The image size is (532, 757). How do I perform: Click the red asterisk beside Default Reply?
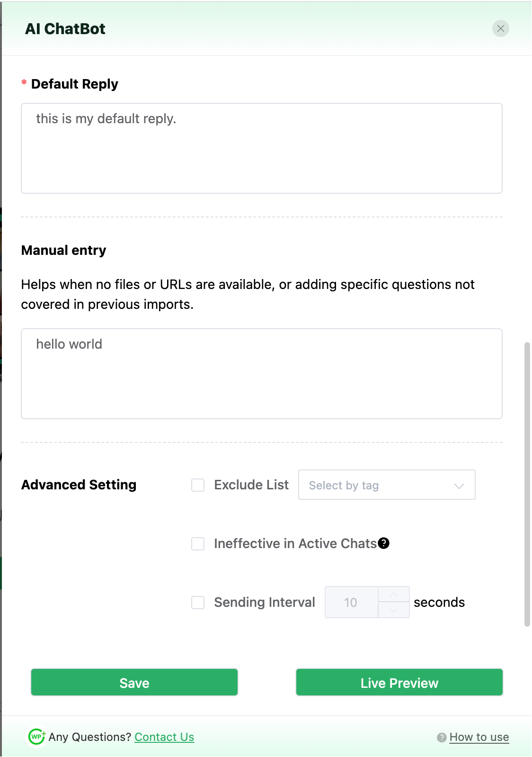pos(24,82)
